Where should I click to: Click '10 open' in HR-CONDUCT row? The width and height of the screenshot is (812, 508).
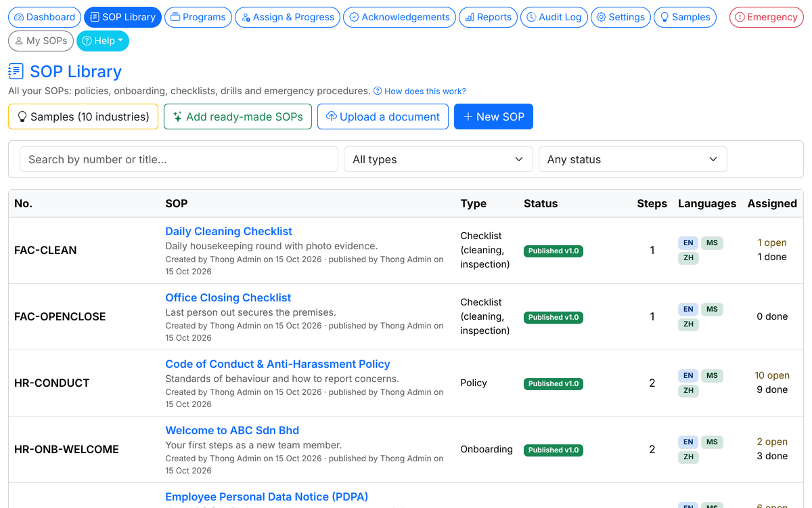pyautogui.click(x=772, y=375)
